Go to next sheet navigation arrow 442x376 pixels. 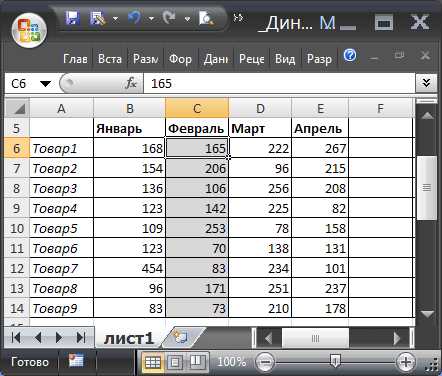(59, 338)
